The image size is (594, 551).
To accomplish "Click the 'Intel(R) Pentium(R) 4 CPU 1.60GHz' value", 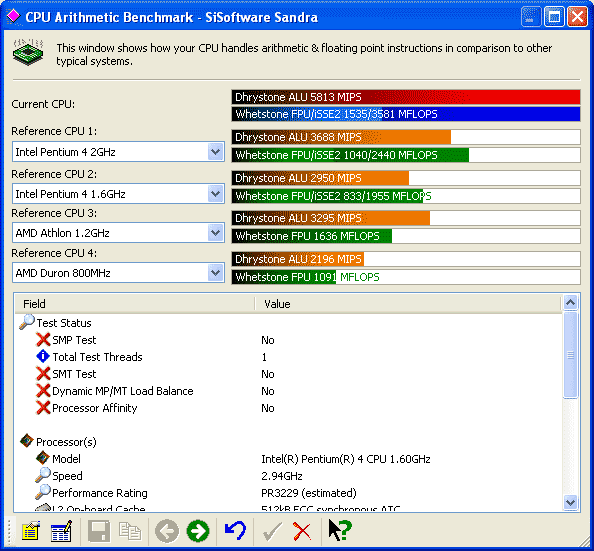I will pos(345,459).
